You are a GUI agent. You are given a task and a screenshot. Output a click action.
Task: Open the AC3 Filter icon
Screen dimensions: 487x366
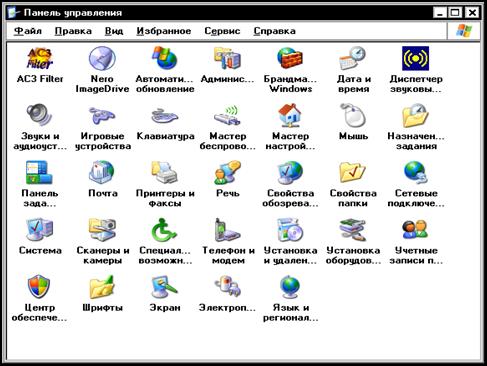pyautogui.click(x=40, y=58)
